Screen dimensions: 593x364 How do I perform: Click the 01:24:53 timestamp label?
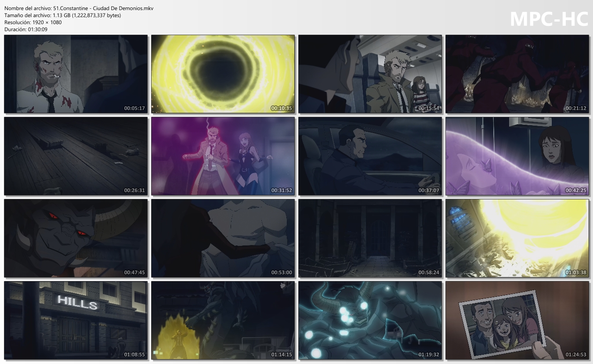click(x=576, y=354)
